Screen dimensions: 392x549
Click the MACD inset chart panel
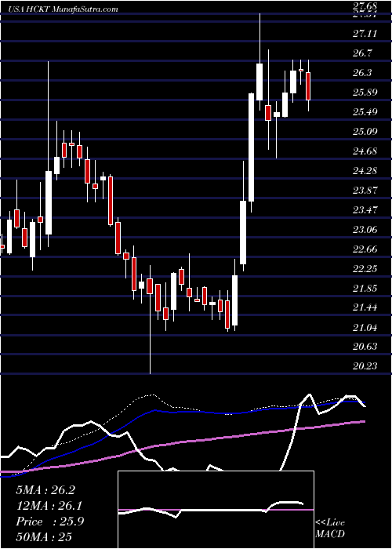pos(216,510)
